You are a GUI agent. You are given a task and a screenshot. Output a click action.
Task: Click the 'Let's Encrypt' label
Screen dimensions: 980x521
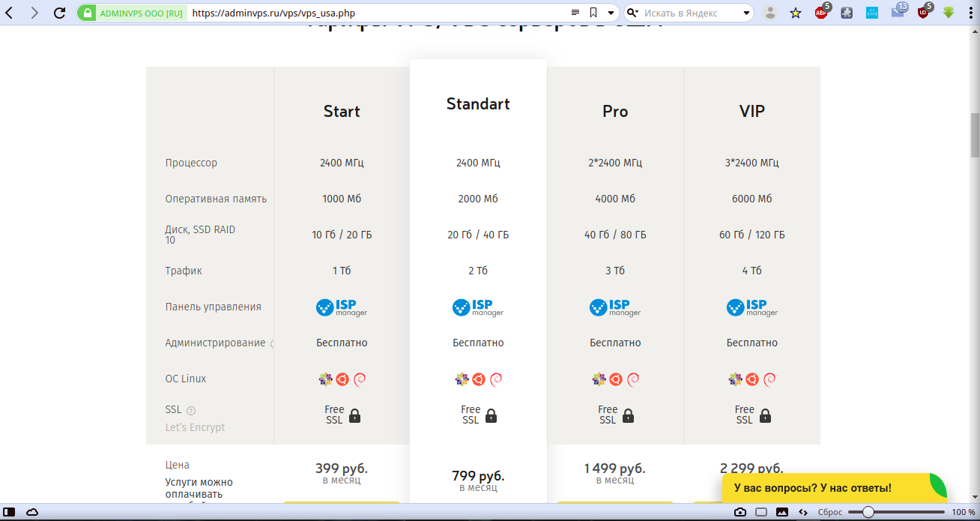pyautogui.click(x=195, y=427)
